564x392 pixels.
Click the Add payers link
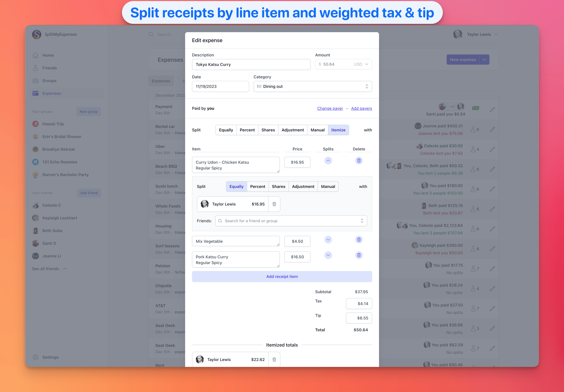point(361,108)
